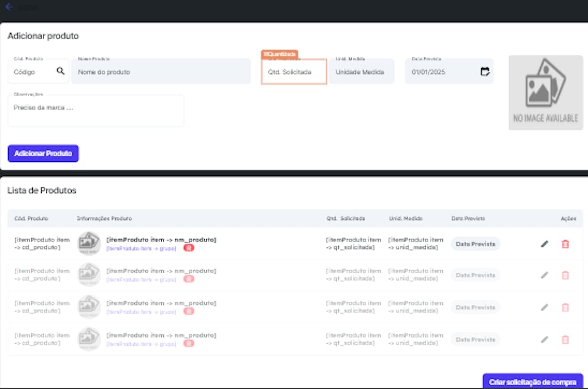Screen dimensions: 588x389
Task: Click the Unid. Medida column header
Action: (406, 218)
